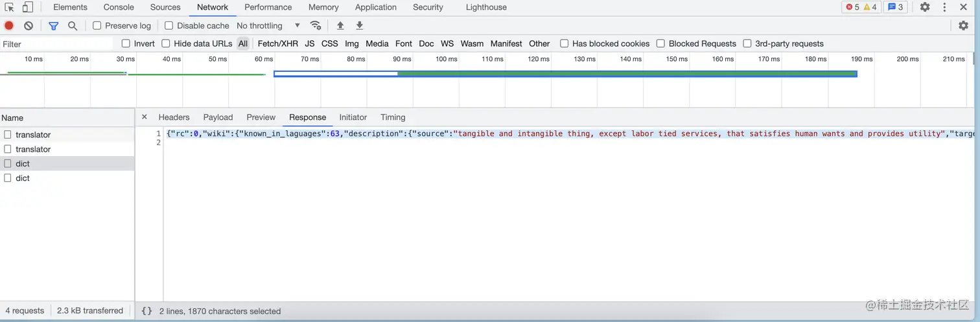Filter requests by Media type
Screen dimensions: 980x322
377,43
